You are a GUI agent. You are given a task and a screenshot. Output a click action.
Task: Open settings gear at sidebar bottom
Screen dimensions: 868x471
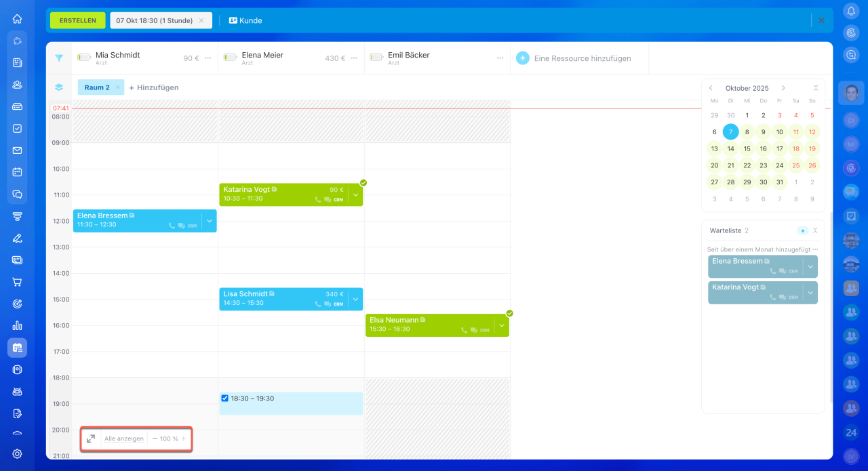pos(17,453)
